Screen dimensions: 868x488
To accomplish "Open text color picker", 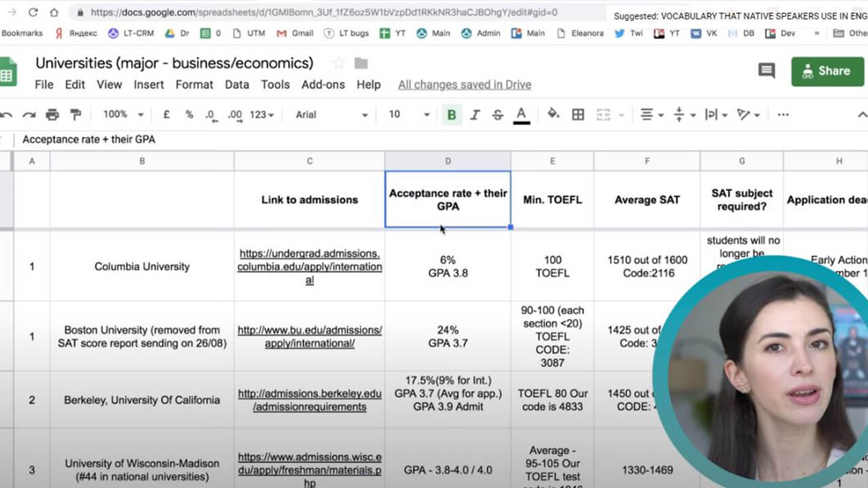I will (x=521, y=115).
